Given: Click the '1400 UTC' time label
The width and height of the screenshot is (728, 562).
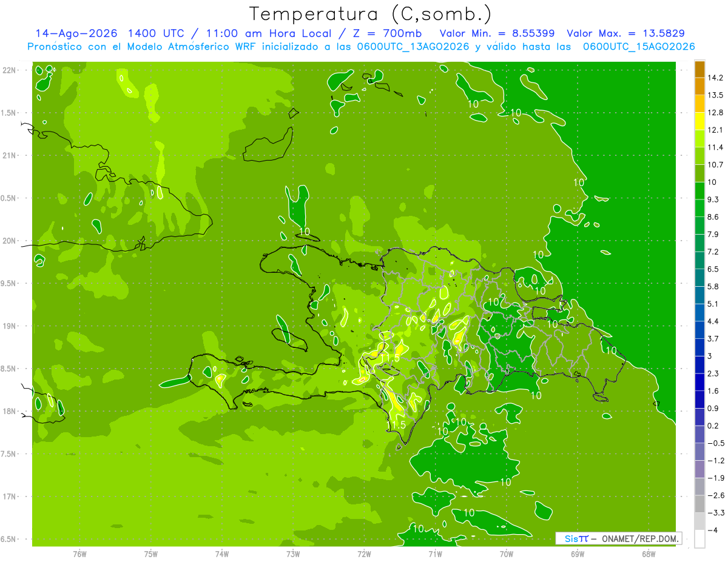Looking at the screenshot, I should click(157, 34).
